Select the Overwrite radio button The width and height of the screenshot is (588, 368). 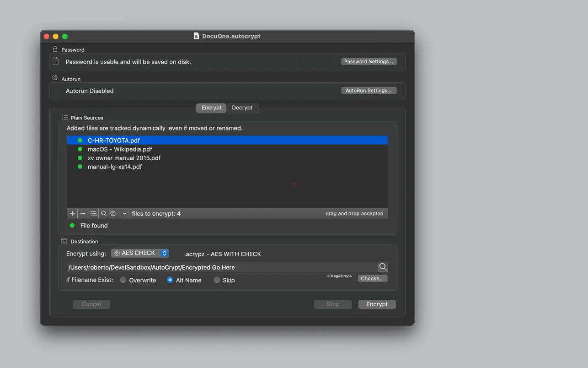pos(123,280)
